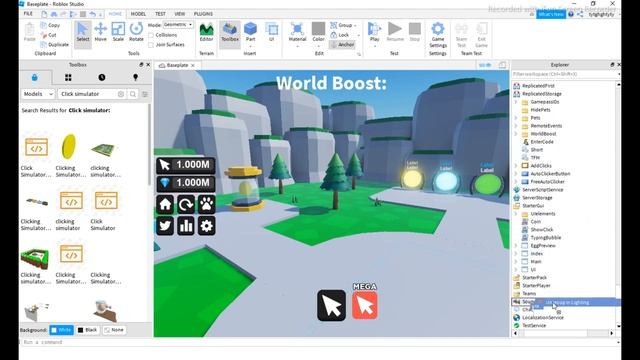Expand the RemoteEvents folder
This screenshot has height=360, width=640.
tap(516, 126)
